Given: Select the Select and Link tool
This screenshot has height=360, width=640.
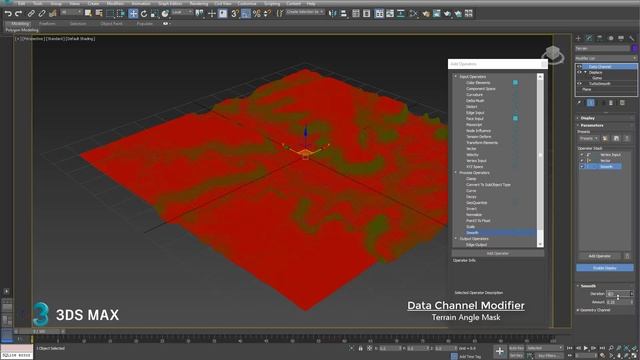Looking at the screenshot, I should click(31, 13).
